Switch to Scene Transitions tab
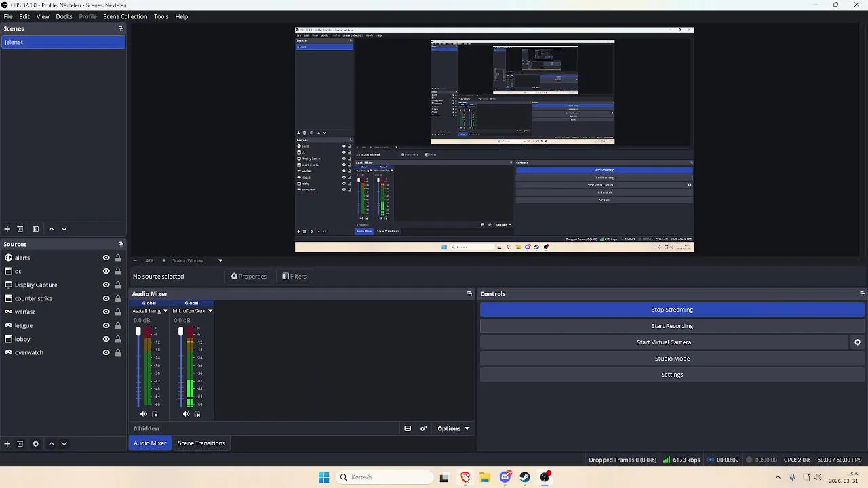Viewport: 868px width, 488px height. [x=201, y=443]
